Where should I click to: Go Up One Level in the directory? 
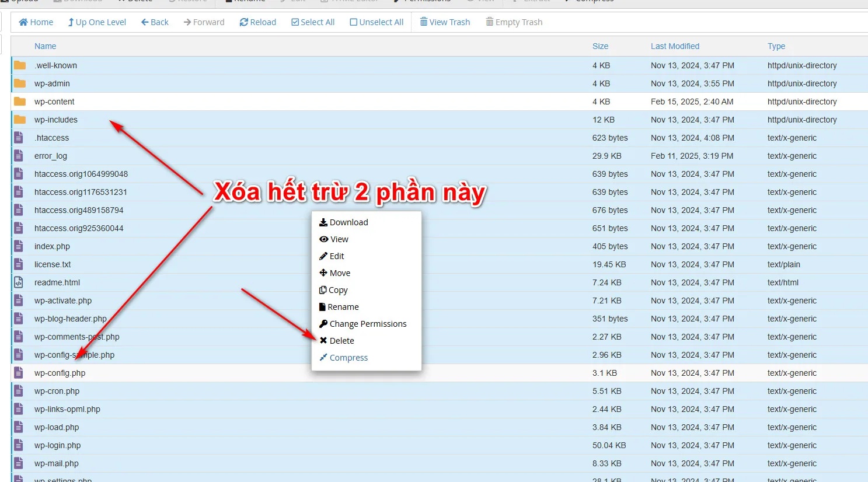coord(97,22)
